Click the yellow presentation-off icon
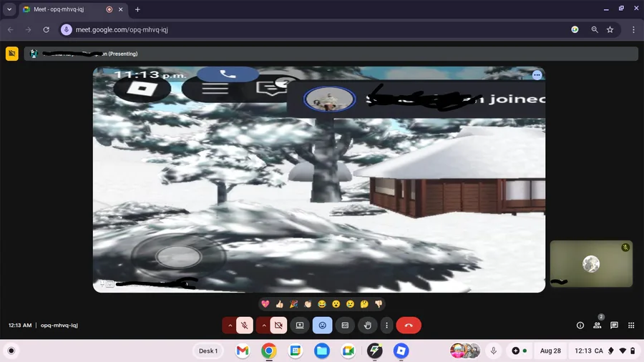644x362 pixels. [x=12, y=54]
